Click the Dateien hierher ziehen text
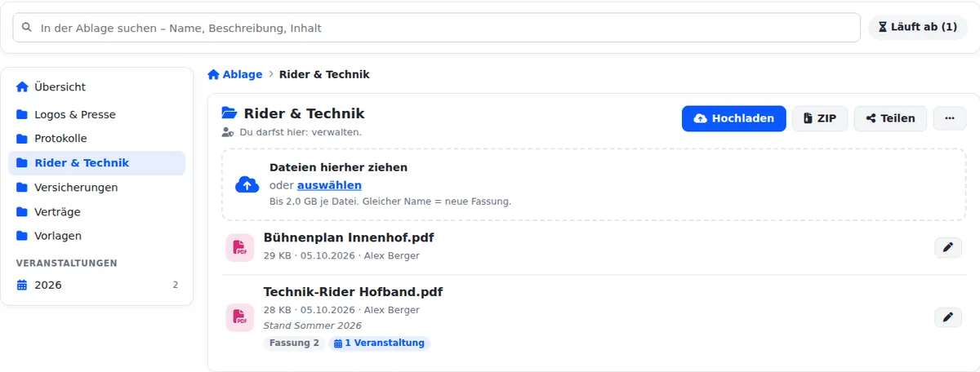The height and width of the screenshot is (372, 980). (x=338, y=167)
